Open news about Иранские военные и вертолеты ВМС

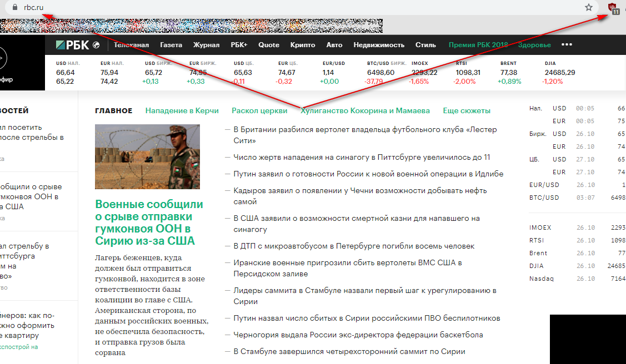(348, 269)
